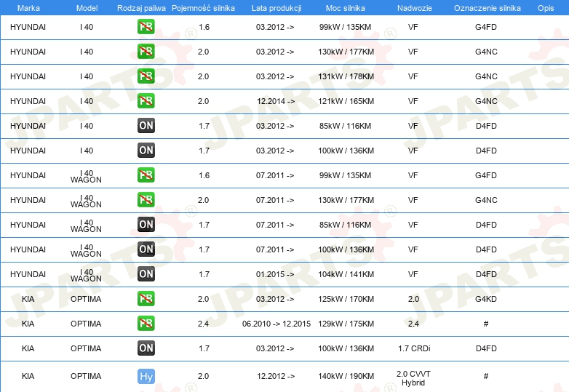Select production date 01.2015 ->

275,274
